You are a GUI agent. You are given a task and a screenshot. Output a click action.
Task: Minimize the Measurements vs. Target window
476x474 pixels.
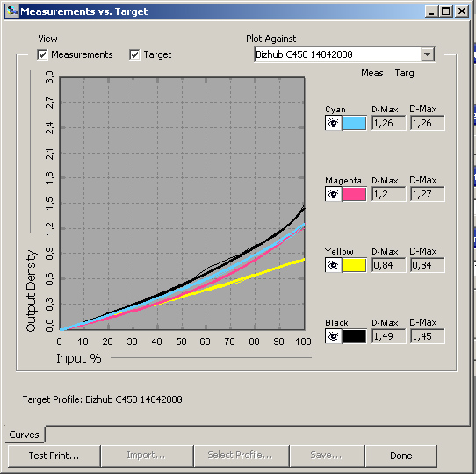point(431,11)
